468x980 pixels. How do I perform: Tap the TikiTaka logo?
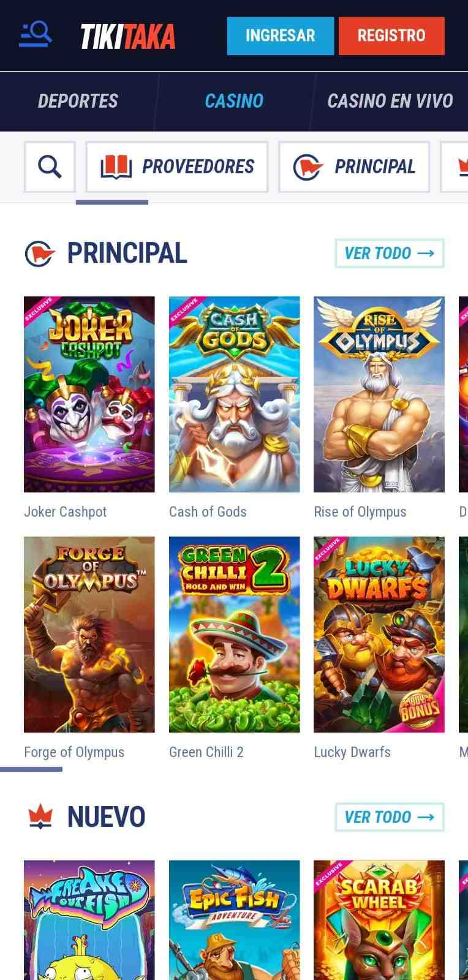(x=128, y=36)
